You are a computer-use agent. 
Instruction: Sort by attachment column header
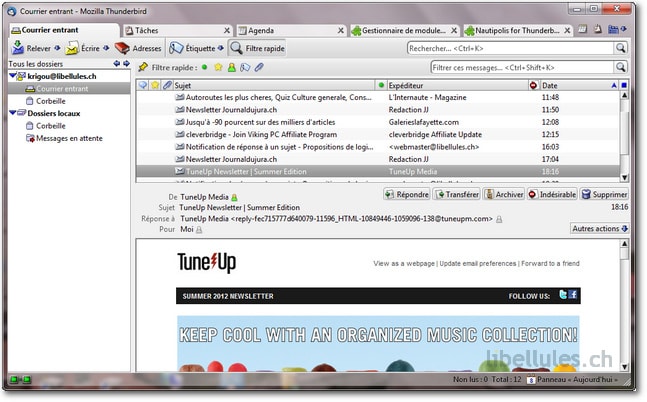point(167,85)
